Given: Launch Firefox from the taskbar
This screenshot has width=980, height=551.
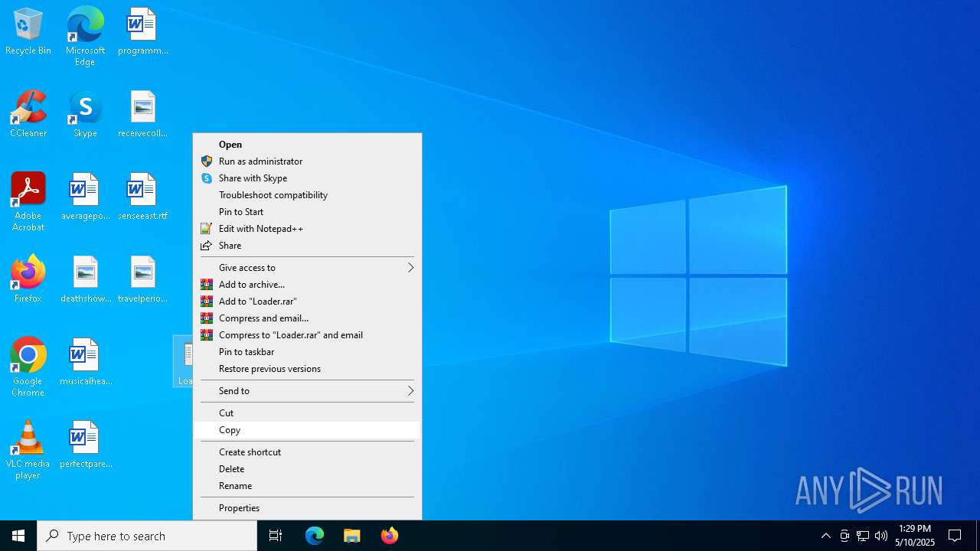Looking at the screenshot, I should (x=390, y=536).
